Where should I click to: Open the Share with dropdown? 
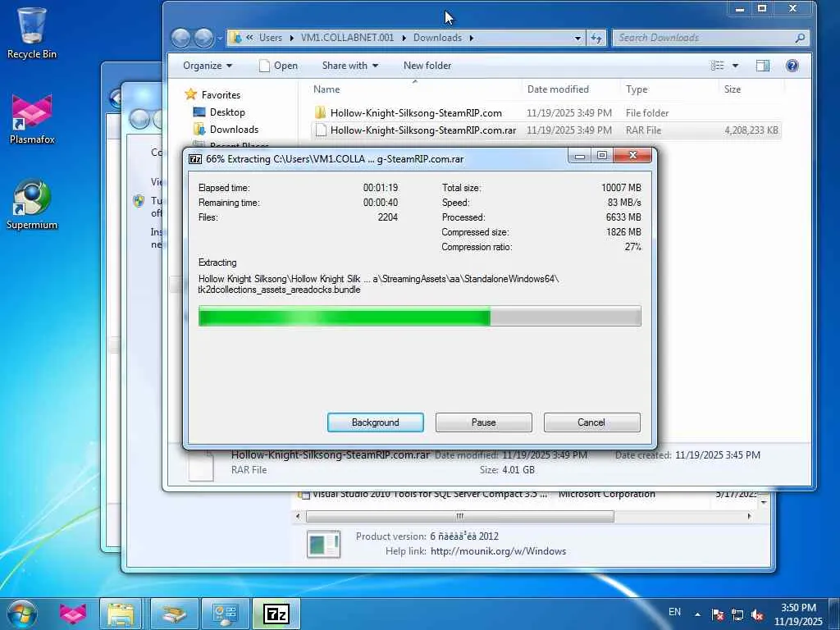(349, 66)
